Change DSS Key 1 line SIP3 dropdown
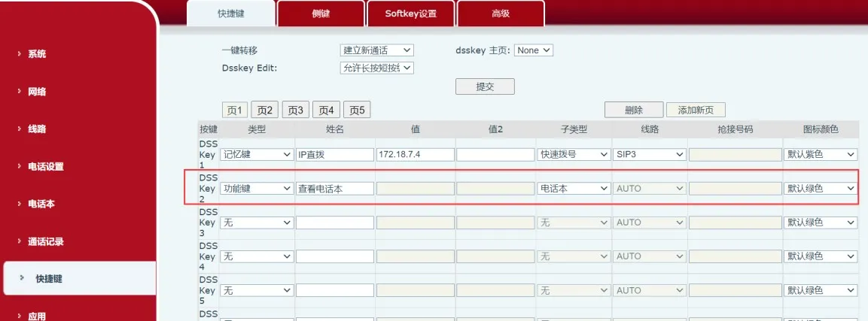868x321 pixels. pos(650,154)
